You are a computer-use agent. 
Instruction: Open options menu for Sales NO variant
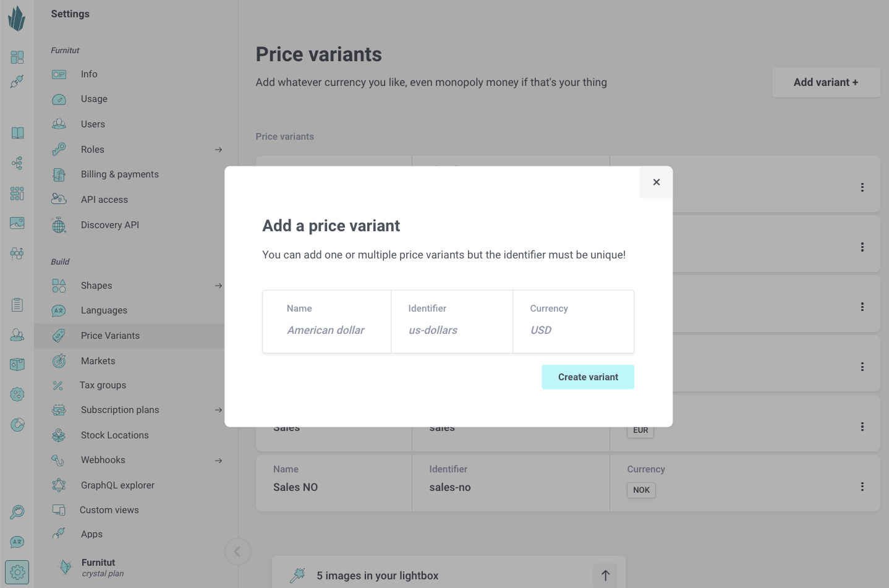tap(862, 487)
